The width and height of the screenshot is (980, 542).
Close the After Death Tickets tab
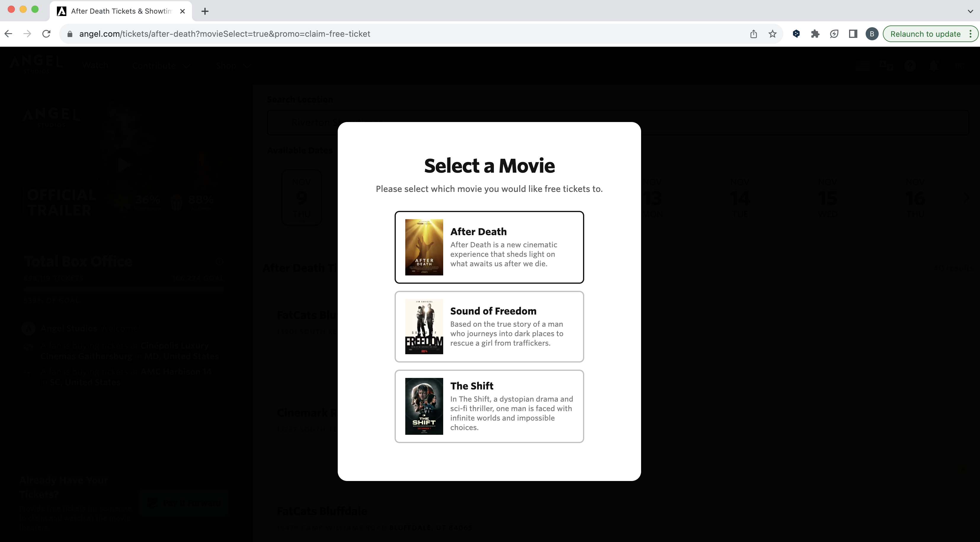[x=182, y=11]
